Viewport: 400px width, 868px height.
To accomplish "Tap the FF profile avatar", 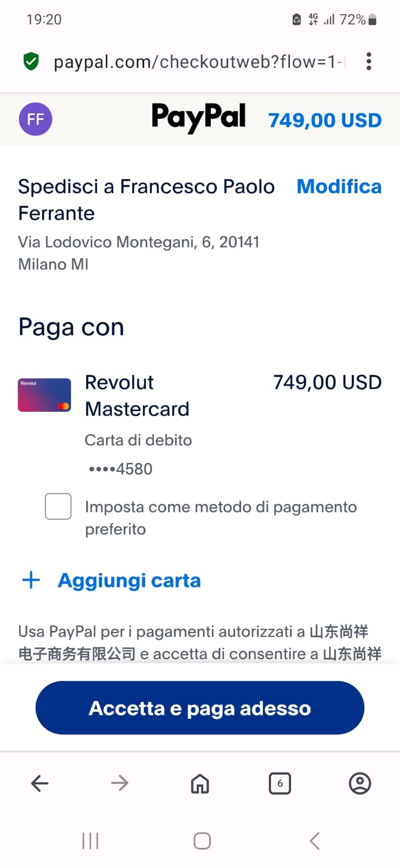I will (36, 119).
